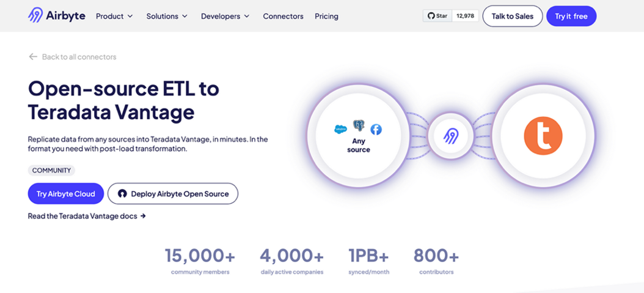Click the Airbyte logo icon

35,16
